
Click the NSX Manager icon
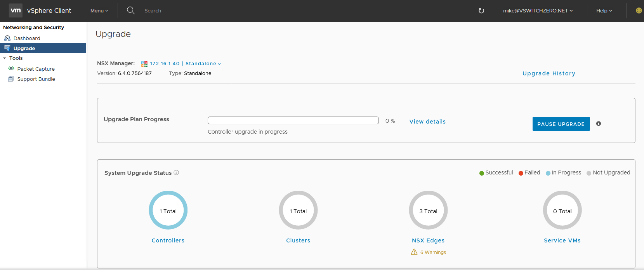click(x=144, y=64)
